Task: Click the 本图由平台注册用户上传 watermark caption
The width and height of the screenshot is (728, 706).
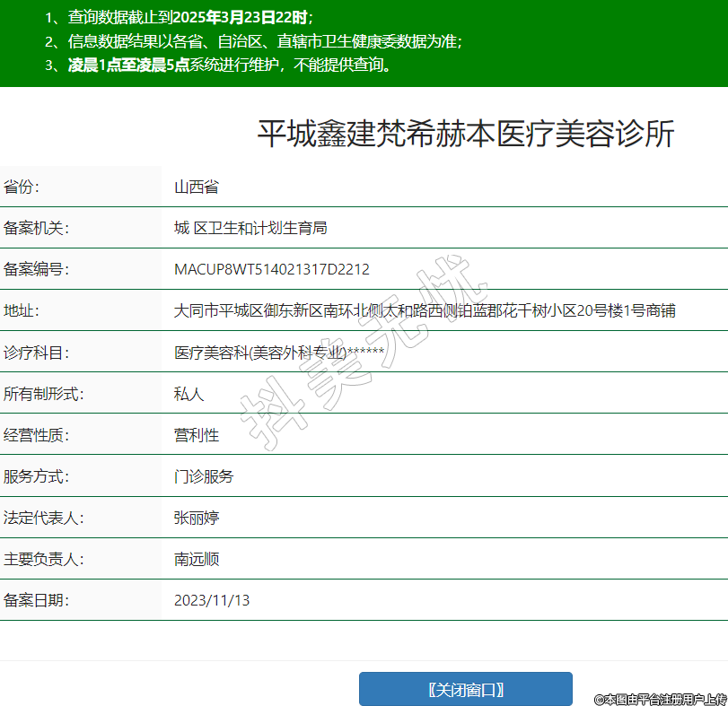Action: coord(660,698)
